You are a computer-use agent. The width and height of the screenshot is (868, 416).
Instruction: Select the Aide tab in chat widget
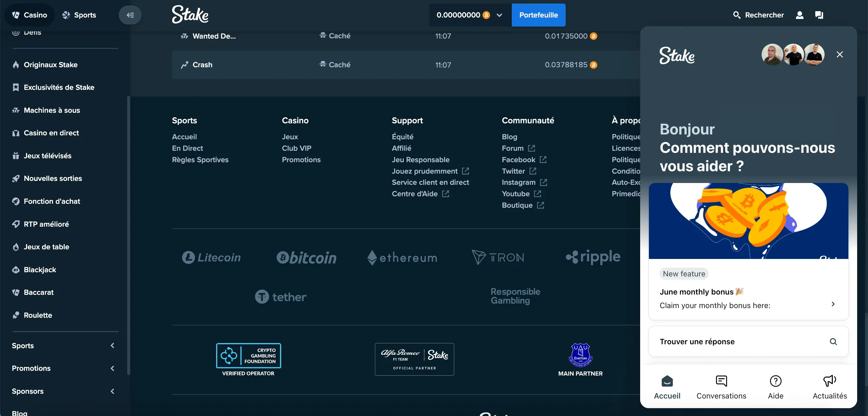coord(775,387)
